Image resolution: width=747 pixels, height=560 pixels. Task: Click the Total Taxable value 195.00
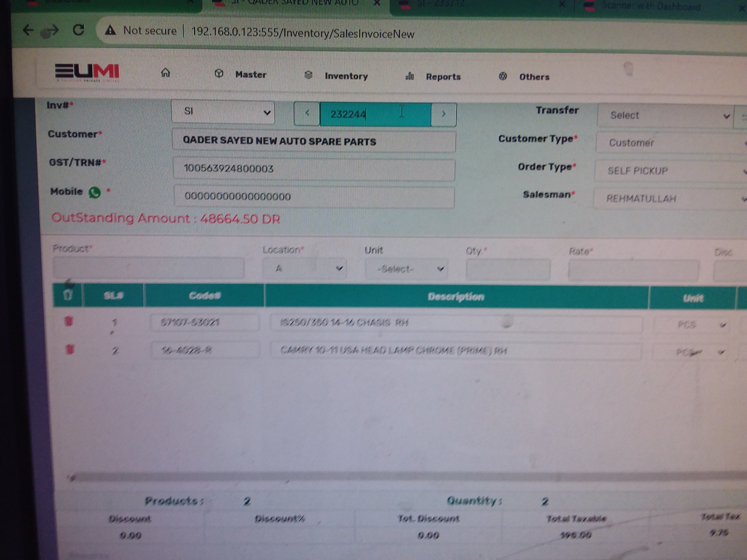pos(575,535)
